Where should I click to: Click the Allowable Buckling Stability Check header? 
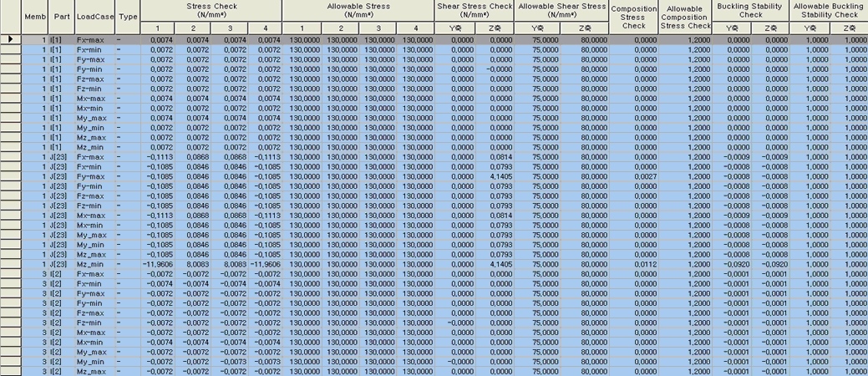tap(825, 10)
